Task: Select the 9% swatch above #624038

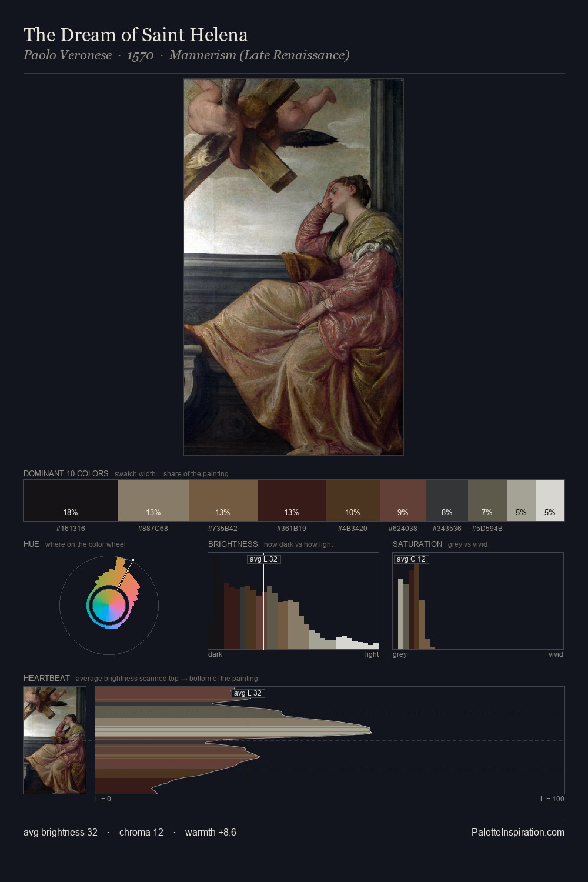Action: (x=403, y=500)
